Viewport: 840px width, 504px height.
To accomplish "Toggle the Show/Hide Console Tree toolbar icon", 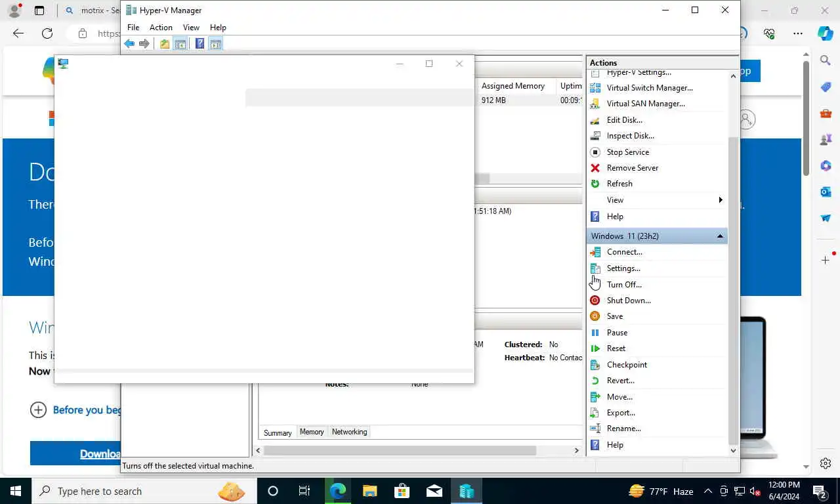I will (180, 44).
